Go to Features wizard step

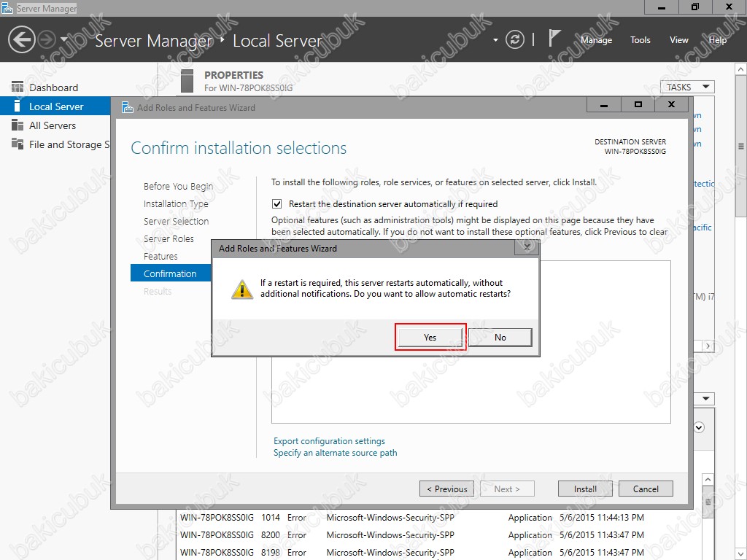(160, 256)
